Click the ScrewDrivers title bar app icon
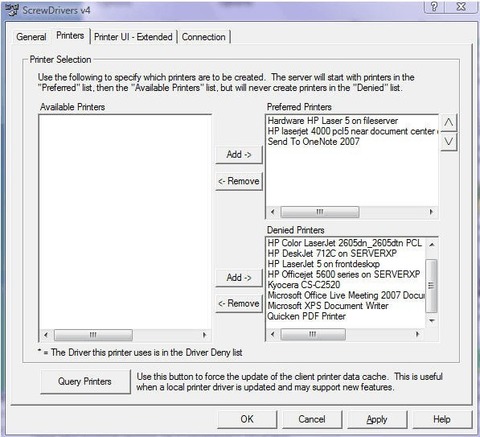 [12, 10]
